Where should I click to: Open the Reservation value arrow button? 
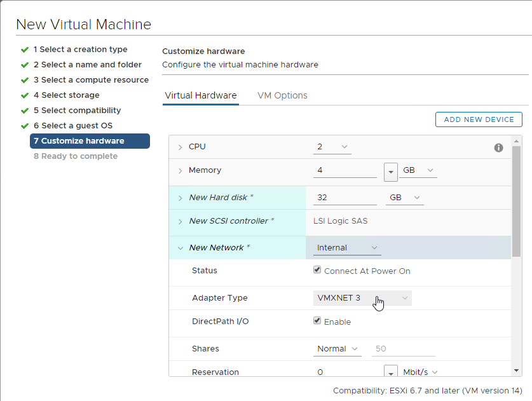pos(391,372)
